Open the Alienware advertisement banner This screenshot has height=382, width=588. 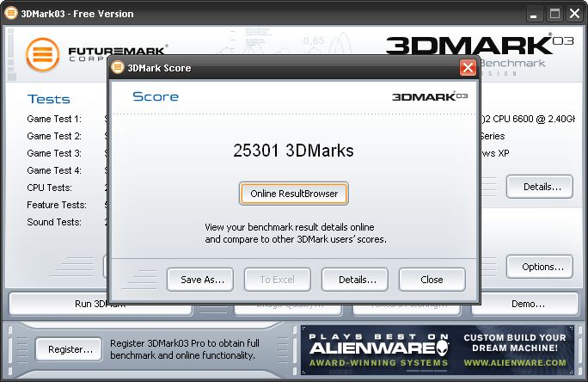tap(438, 349)
